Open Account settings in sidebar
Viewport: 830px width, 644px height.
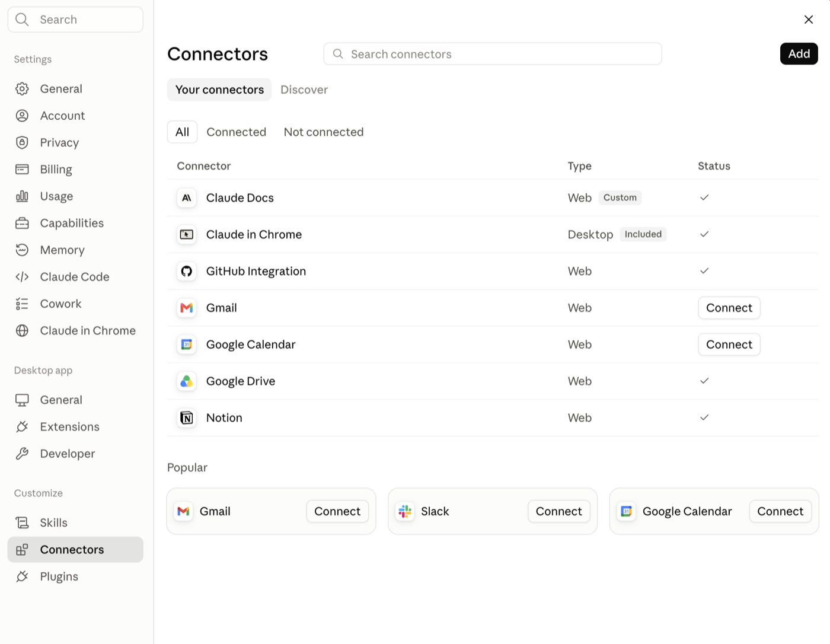[x=75, y=116]
